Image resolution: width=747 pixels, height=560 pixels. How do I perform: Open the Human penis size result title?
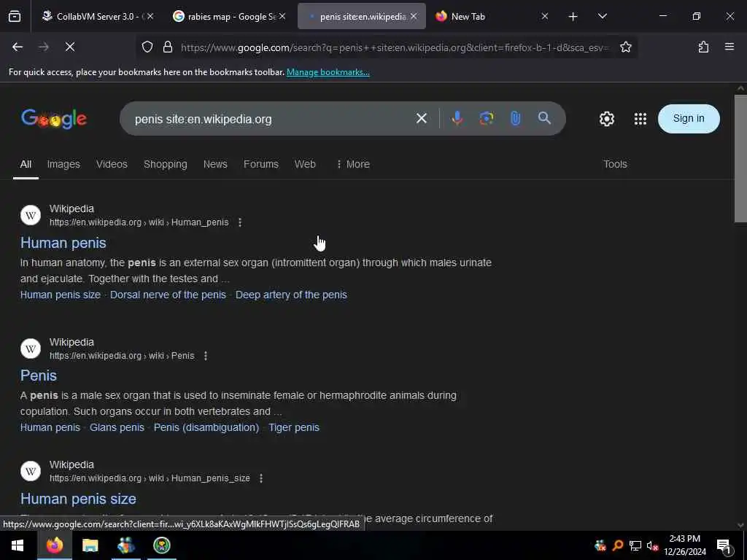point(78,499)
